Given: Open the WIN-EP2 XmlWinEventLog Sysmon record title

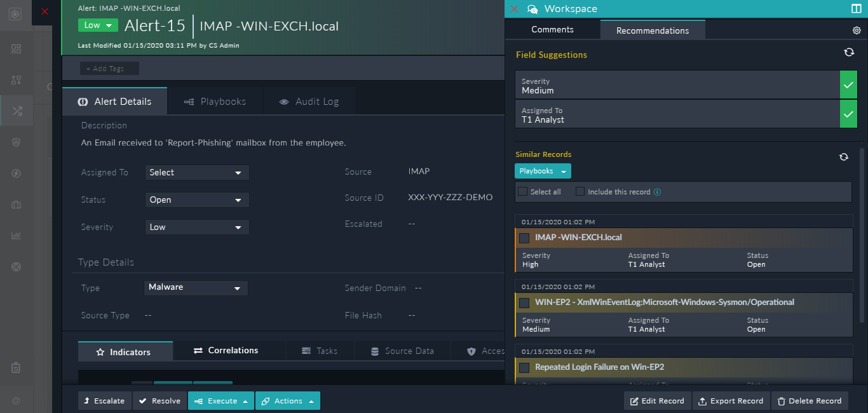Looking at the screenshot, I should tap(665, 302).
